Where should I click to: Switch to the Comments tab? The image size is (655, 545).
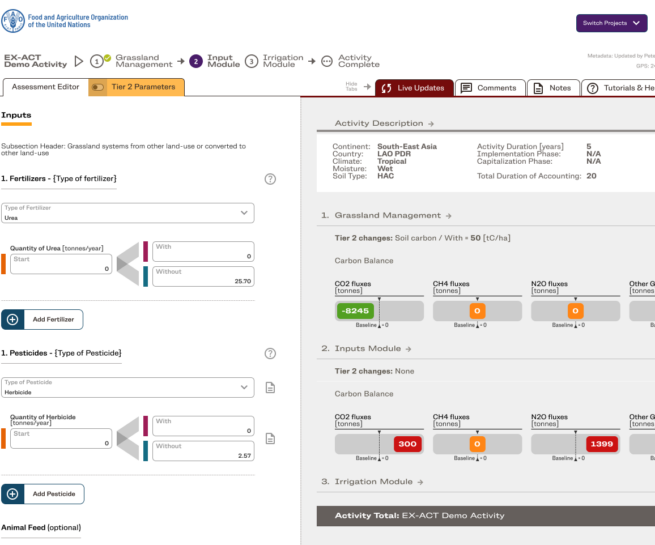[489, 88]
